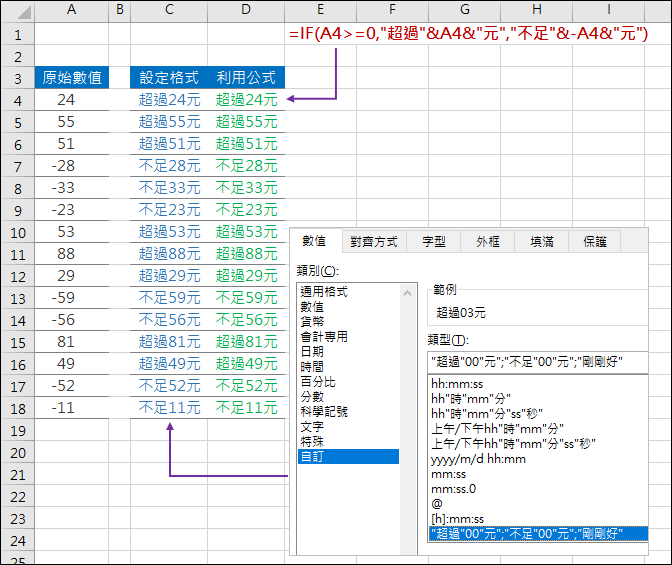The height and width of the screenshot is (565, 672).
Task: Select the 時間 category
Action: pos(348,367)
